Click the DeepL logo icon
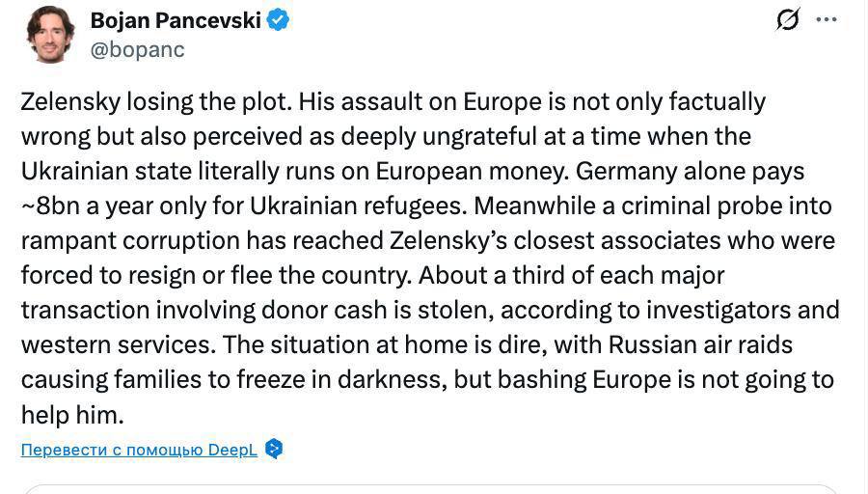This screenshot has height=494, width=868. pyautogui.click(x=274, y=450)
